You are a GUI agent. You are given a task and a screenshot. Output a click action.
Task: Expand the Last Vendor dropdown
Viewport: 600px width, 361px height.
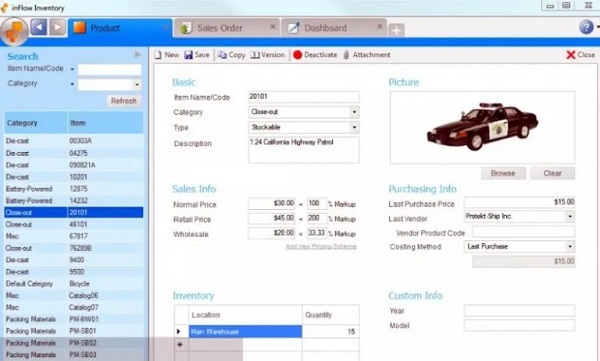[x=570, y=217]
